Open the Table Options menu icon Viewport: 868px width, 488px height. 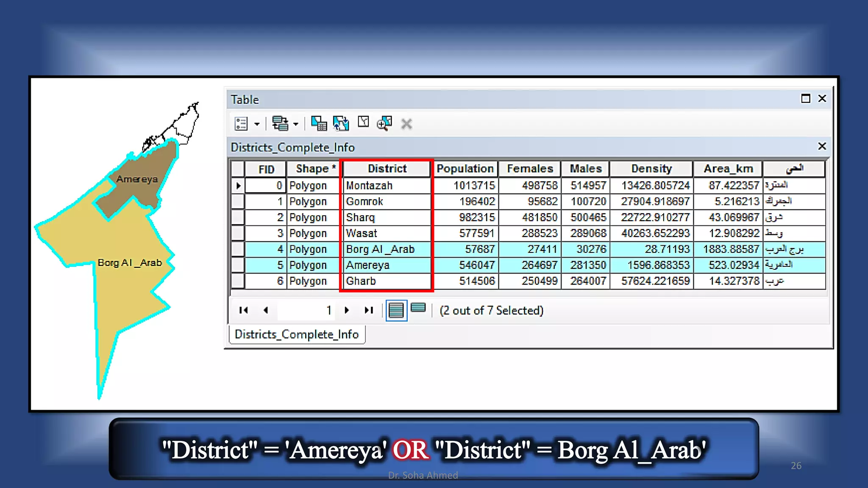coord(241,124)
